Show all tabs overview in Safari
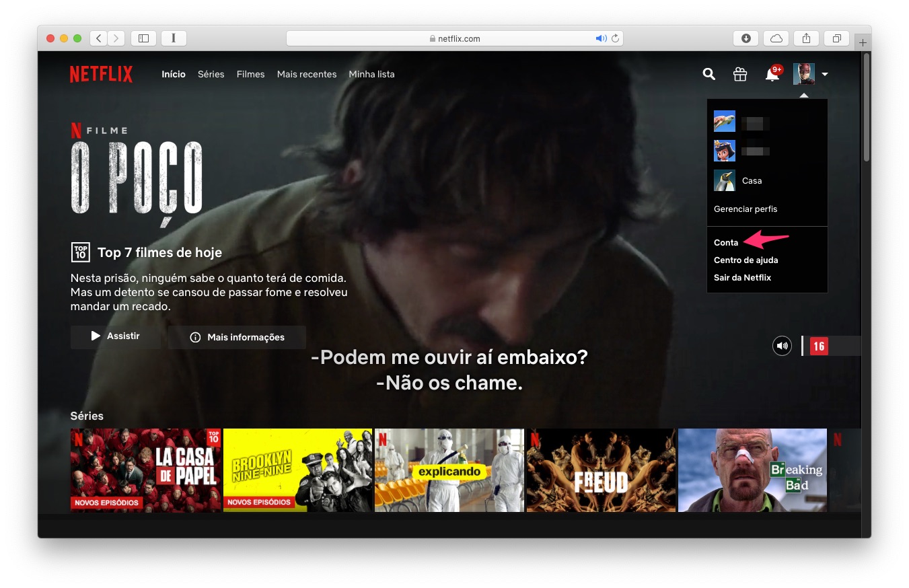This screenshot has width=909, height=588. (836, 38)
